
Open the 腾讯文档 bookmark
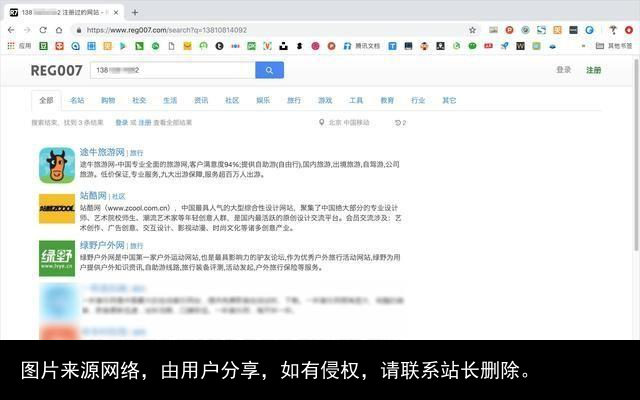point(362,46)
